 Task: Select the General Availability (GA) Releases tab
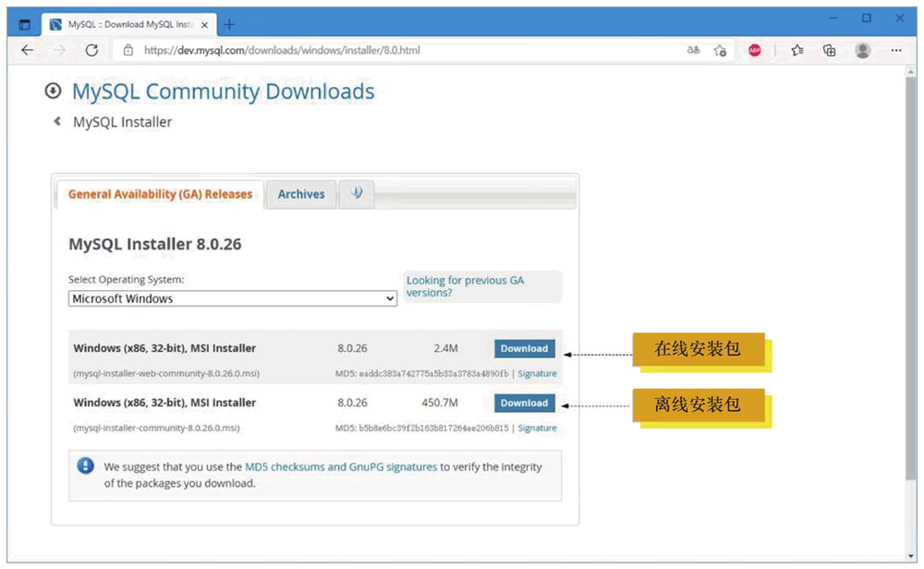[160, 194]
